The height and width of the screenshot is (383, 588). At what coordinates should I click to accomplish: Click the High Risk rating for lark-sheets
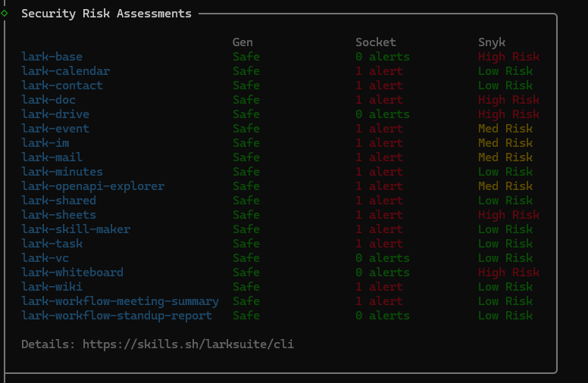coord(508,215)
